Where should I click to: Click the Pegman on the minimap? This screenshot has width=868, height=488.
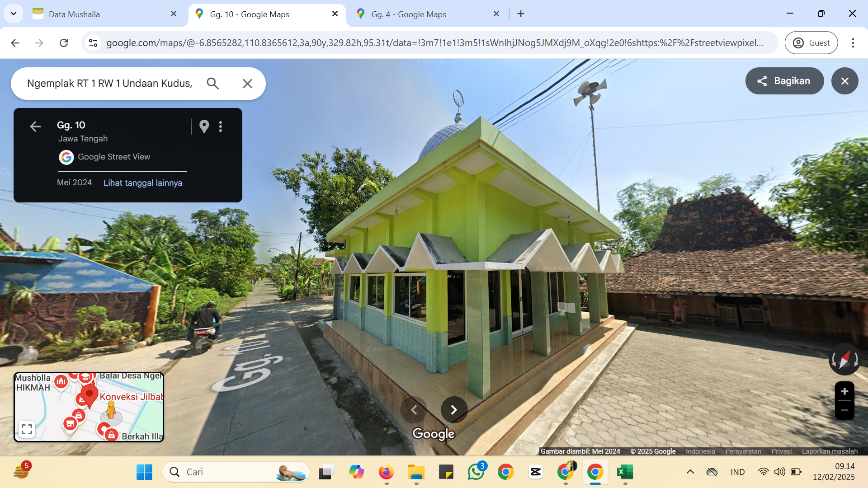pyautogui.click(x=111, y=410)
